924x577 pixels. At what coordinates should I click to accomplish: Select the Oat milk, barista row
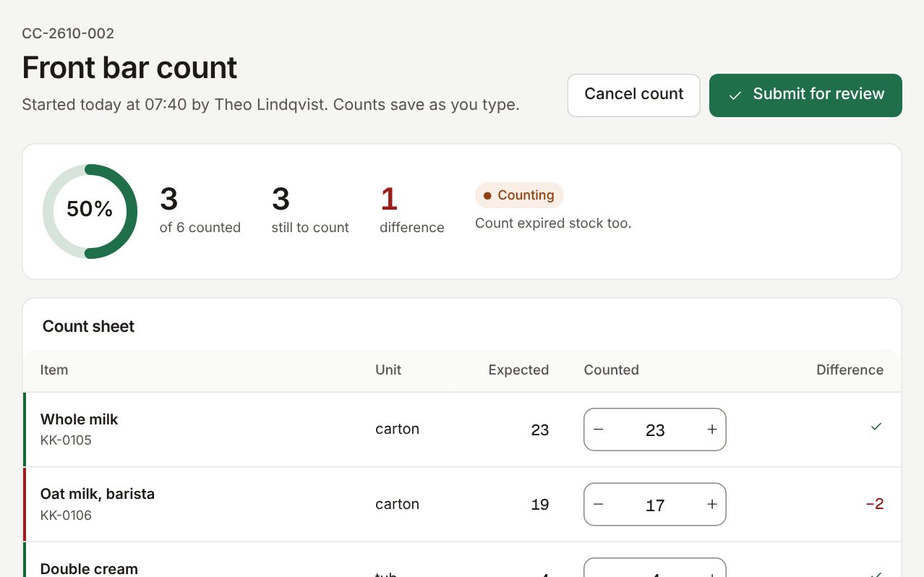tap(462, 505)
